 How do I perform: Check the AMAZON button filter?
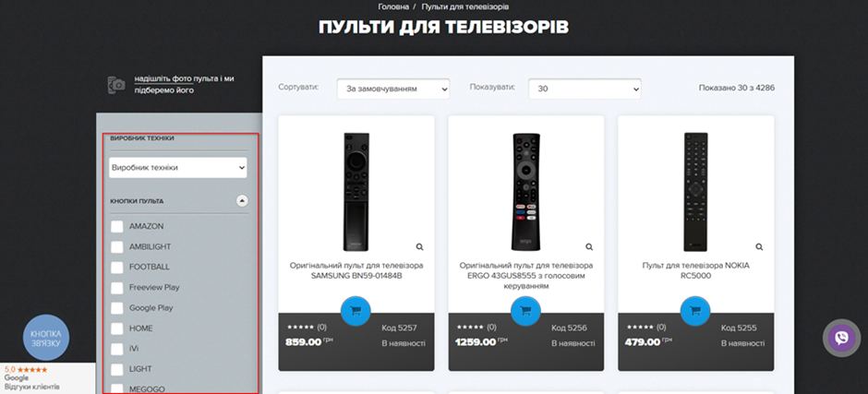pos(116,226)
